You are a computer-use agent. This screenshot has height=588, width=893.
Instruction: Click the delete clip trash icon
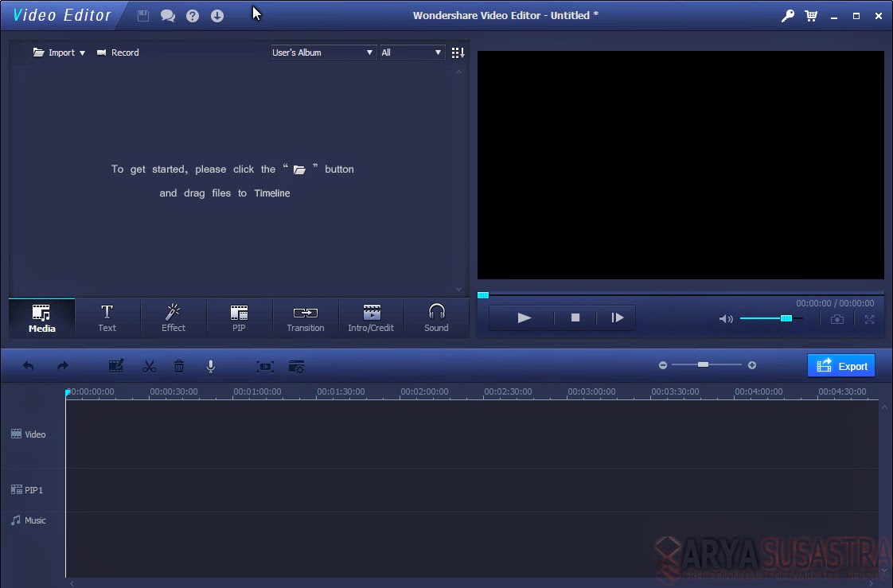pos(179,366)
